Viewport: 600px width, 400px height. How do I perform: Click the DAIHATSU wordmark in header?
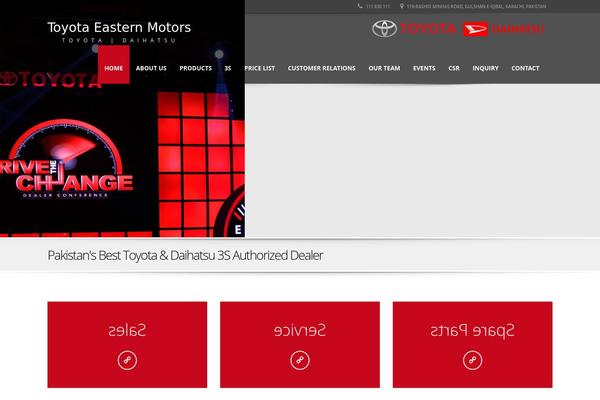tap(517, 29)
